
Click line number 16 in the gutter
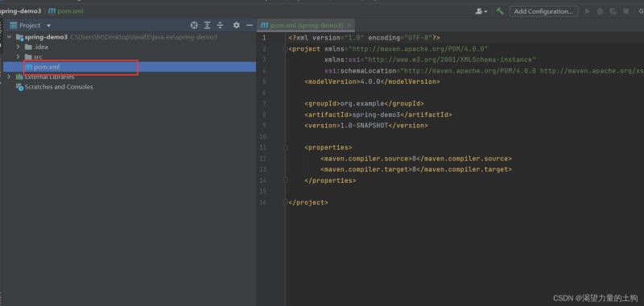click(263, 202)
